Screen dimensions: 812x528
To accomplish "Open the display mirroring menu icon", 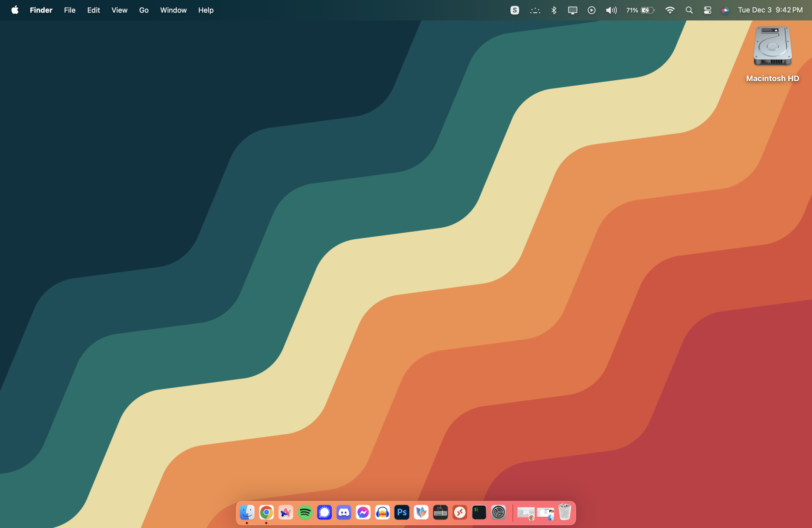I will tap(572, 10).
